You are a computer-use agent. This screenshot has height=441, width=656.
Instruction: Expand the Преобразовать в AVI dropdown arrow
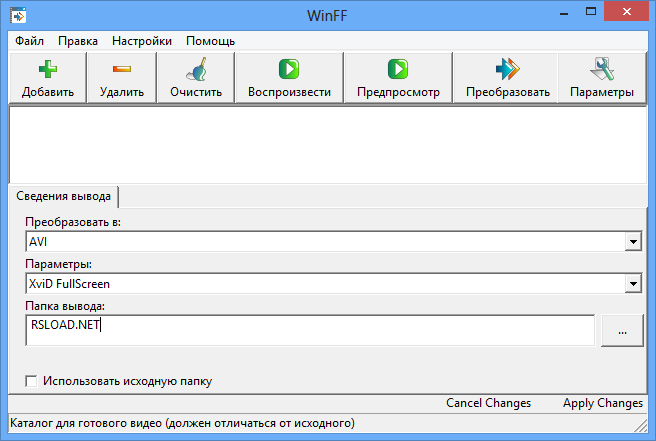(x=633, y=241)
